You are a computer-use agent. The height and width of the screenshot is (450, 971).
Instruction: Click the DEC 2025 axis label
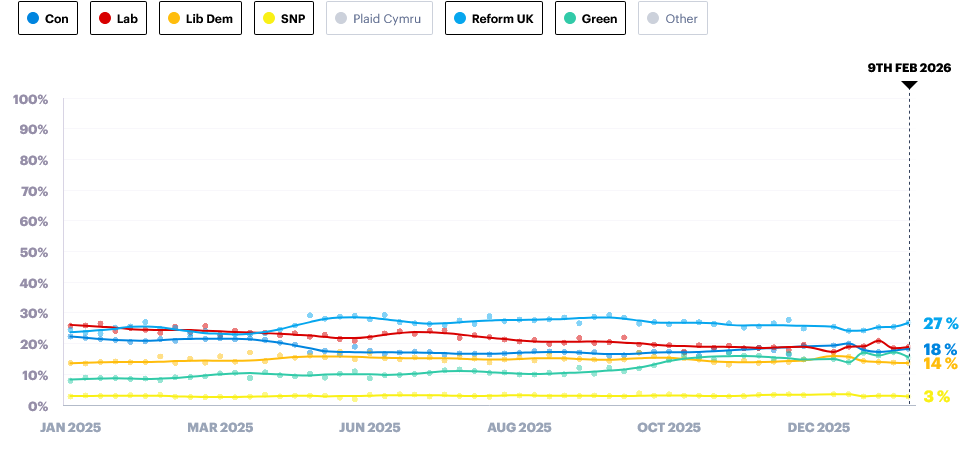click(x=819, y=428)
